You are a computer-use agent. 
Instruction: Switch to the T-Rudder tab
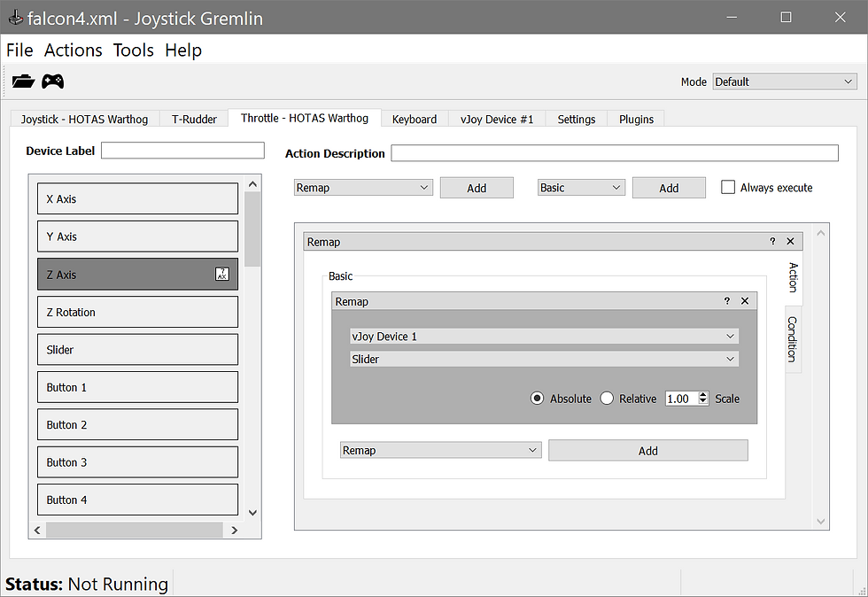point(194,119)
